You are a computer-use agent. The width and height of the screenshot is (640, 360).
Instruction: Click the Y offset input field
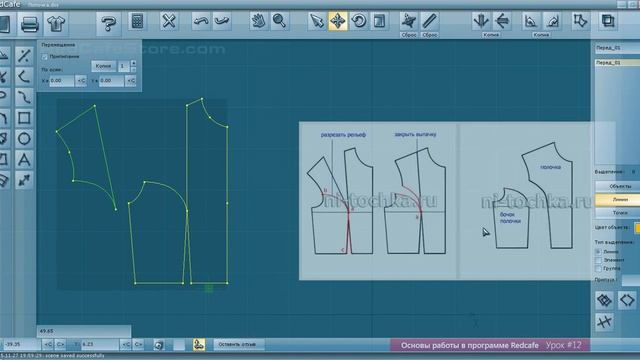(111, 81)
